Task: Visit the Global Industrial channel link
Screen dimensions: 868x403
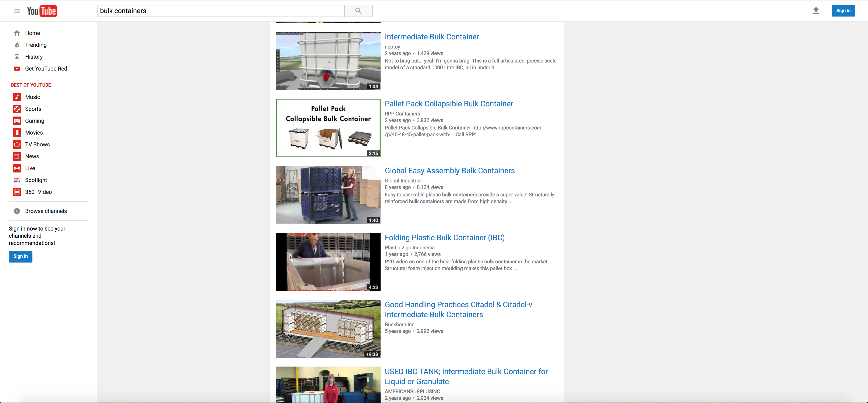Action: point(403,181)
